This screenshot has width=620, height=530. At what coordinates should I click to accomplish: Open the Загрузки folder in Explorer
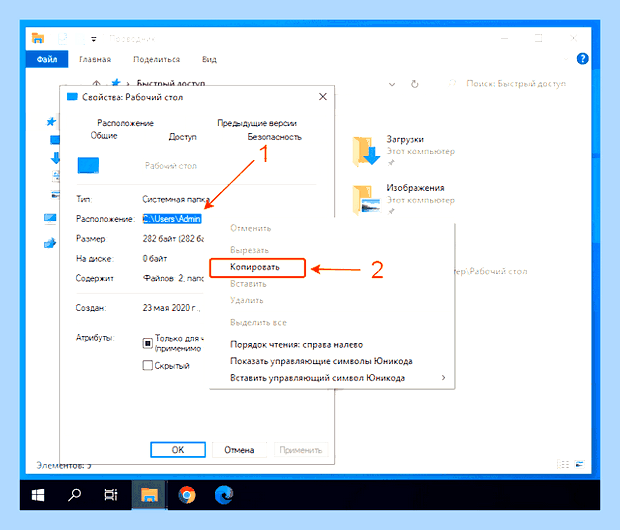click(x=403, y=150)
